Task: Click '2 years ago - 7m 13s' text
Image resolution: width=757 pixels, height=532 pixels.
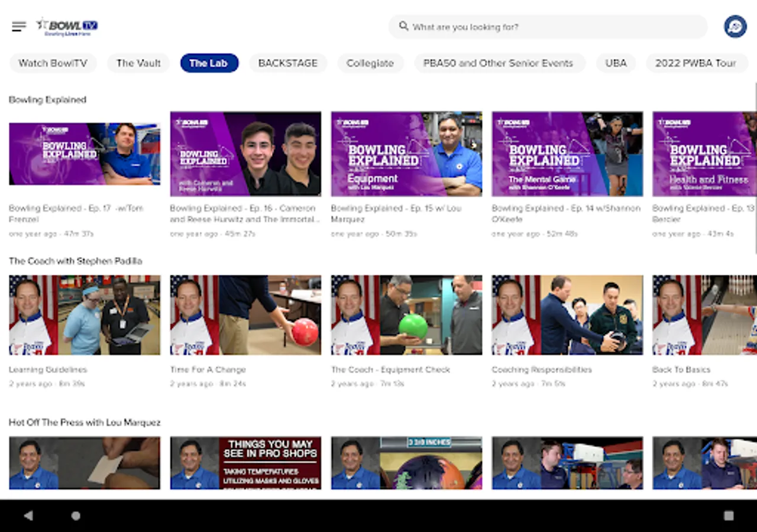Action: click(367, 384)
